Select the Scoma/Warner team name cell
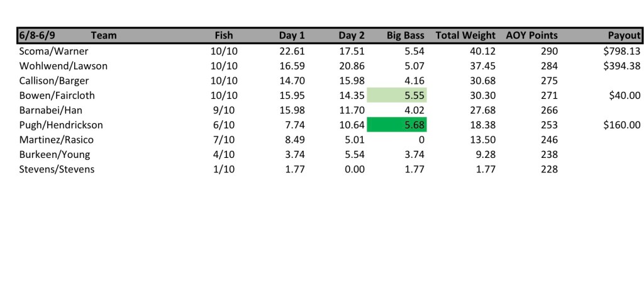Viewport: 644px width, 297px height. [x=53, y=52]
